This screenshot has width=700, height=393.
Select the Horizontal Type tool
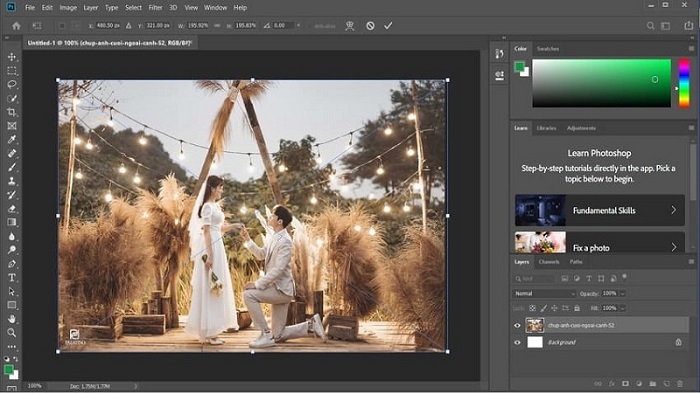(12, 278)
